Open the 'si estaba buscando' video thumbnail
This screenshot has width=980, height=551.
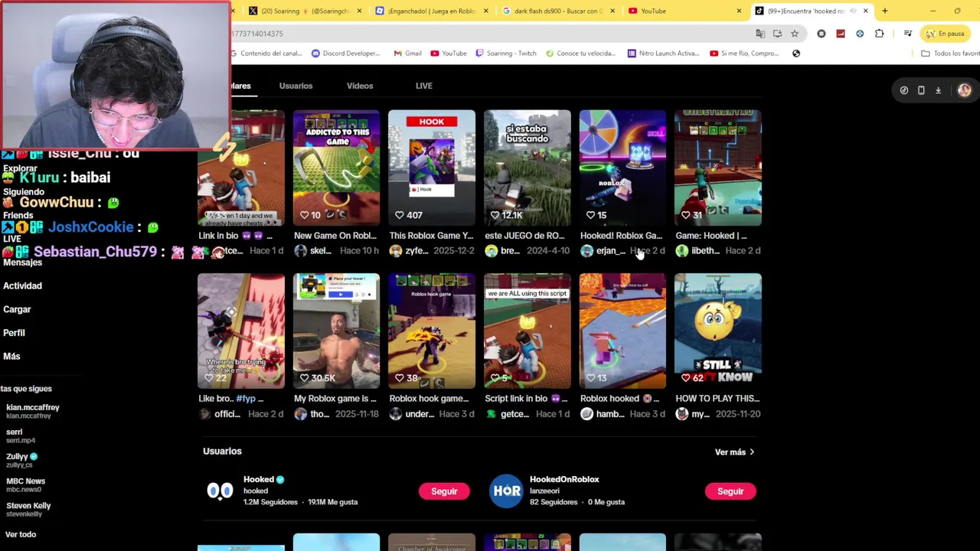pos(528,168)
